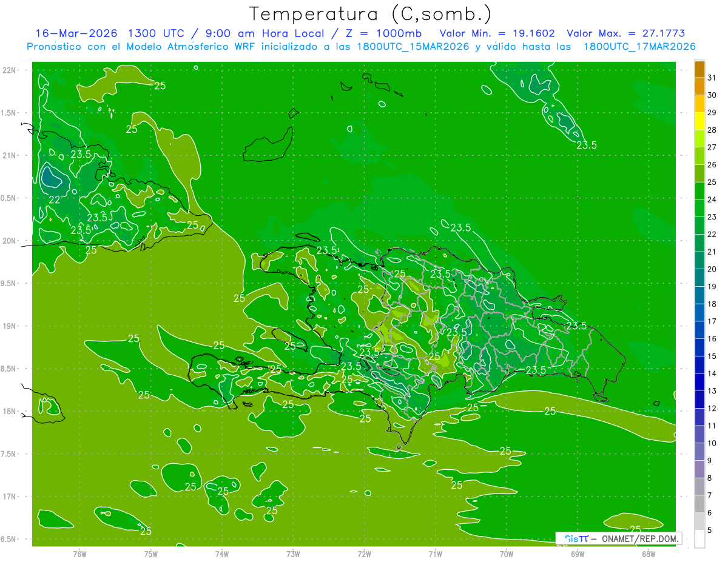Click the colorbar label '20'
Screen dimensions: 728x562
click(x=712, y=269)
